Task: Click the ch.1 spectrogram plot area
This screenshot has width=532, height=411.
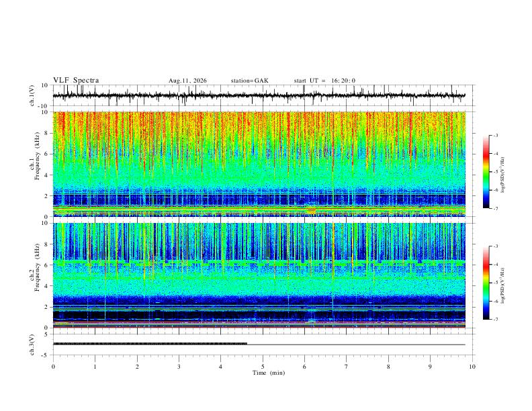Action: point(259,164)
